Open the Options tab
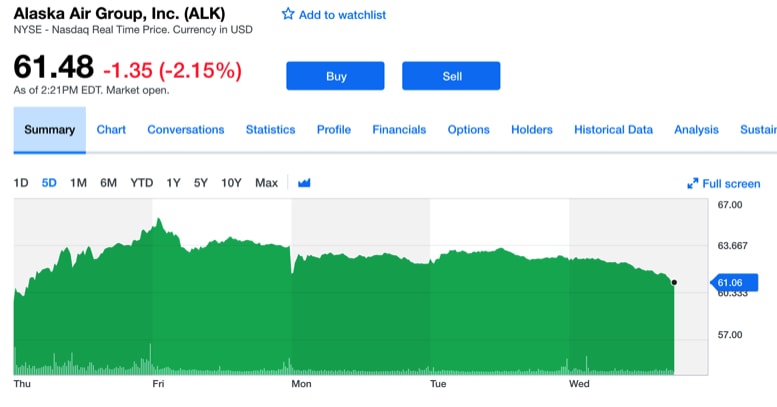This screenshot has height=407, width=777. click(469, 130)
